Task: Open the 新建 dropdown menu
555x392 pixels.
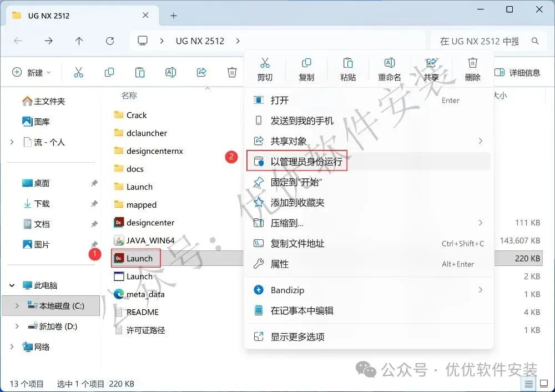Action: 32,72
